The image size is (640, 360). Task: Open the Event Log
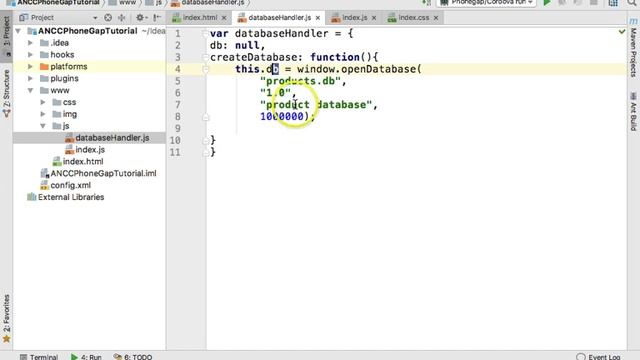(598, 357)
